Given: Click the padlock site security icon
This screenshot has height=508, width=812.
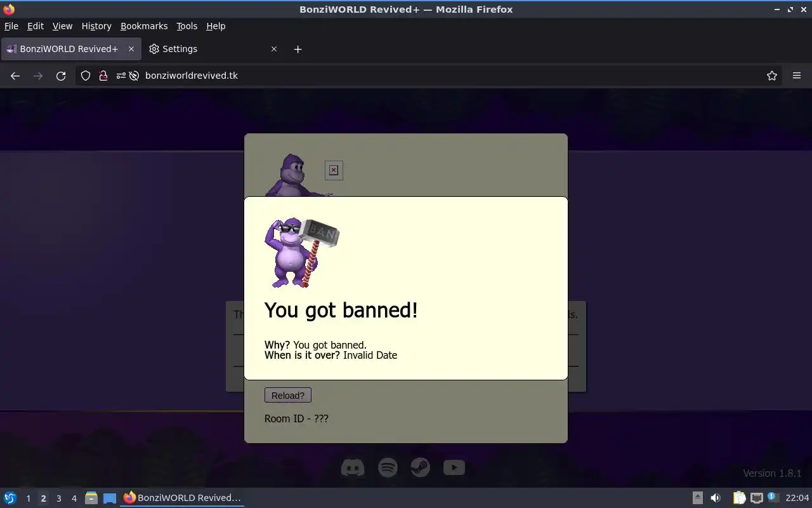Looking at the screenshot, I should pos(103,76).
